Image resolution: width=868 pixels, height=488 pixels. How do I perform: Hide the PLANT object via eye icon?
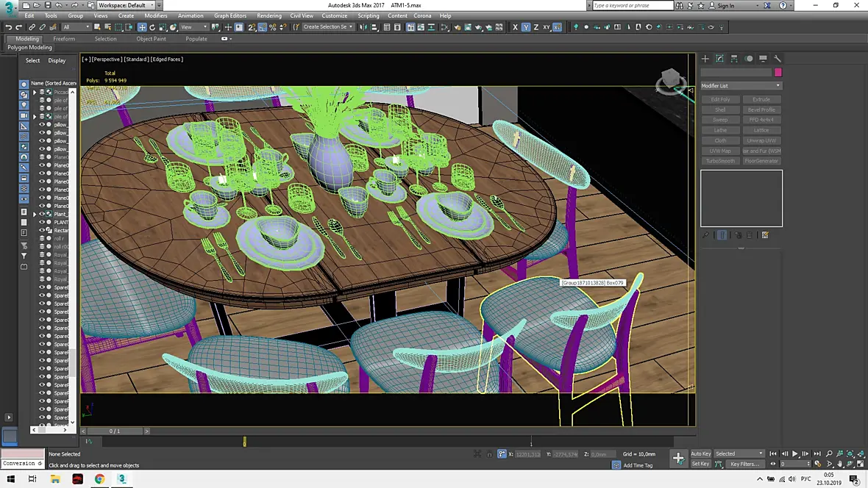41,222
